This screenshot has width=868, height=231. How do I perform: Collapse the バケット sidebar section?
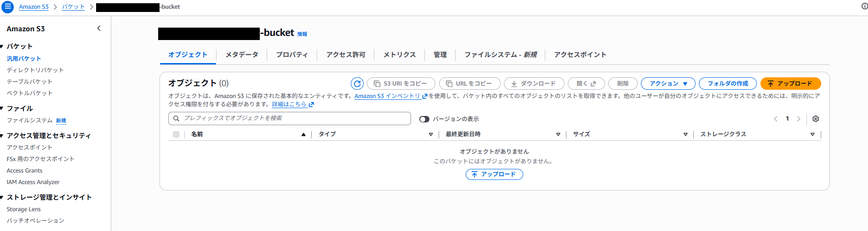point(2,46)
